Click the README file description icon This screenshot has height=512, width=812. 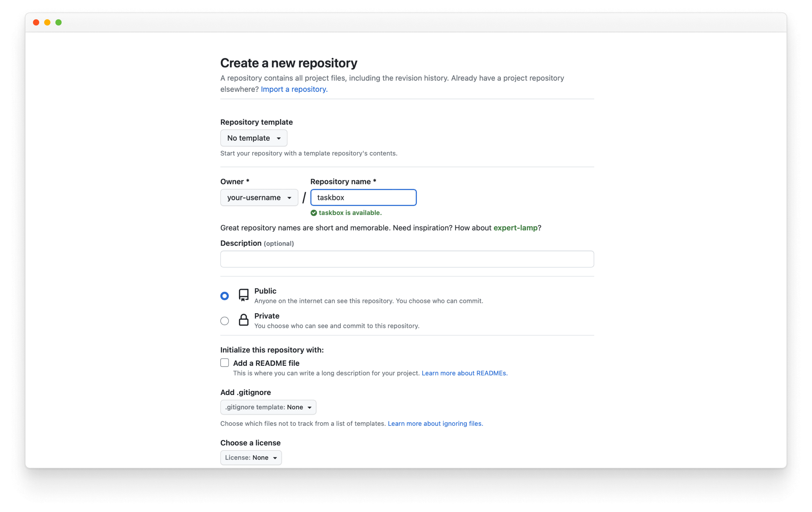coord(225,363)
